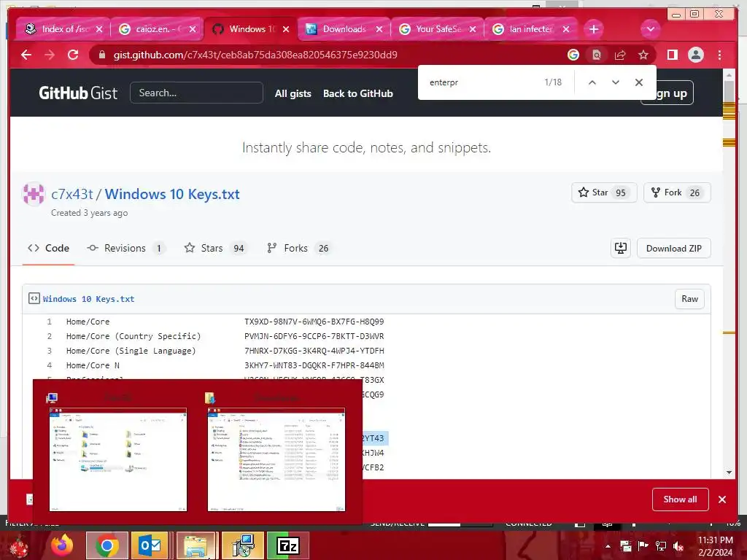Open the 'Windows 10 Keys.txt' gist title
This screenshot has height=560, width=747.
point(172,194)
